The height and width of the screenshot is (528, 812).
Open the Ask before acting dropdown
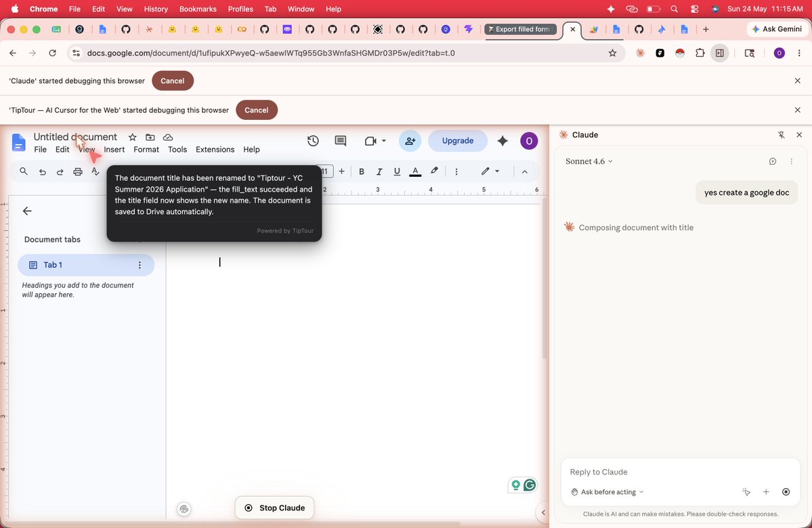(607, 492)
